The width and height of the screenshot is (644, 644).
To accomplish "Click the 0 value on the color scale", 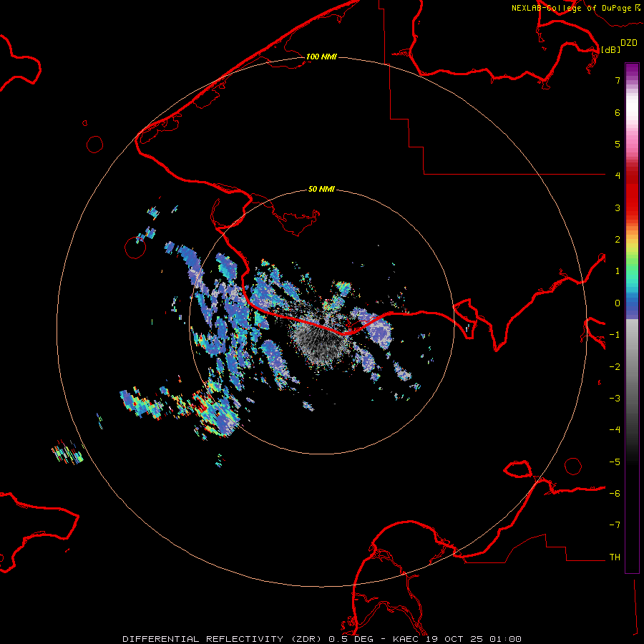I will (618, 303).
